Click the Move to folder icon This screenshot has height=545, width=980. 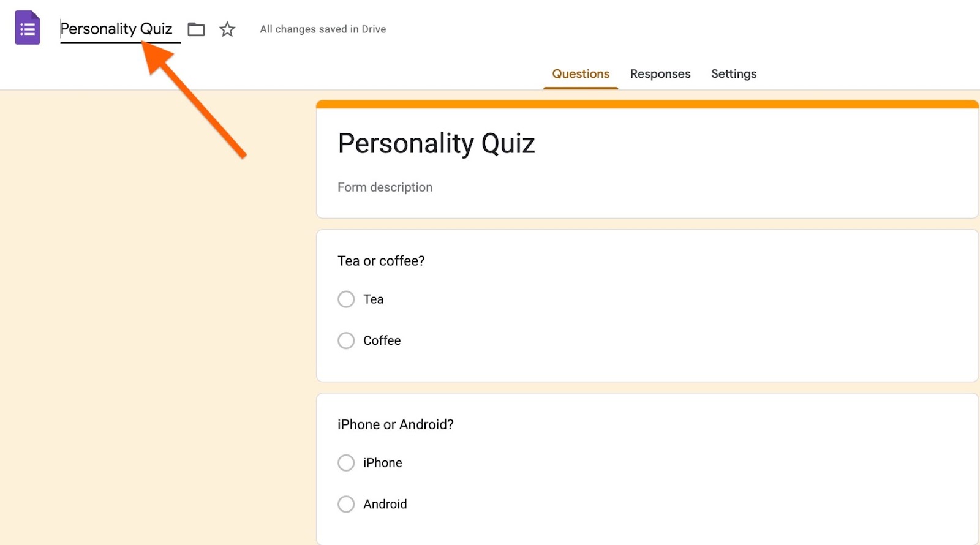coord(196,29)
